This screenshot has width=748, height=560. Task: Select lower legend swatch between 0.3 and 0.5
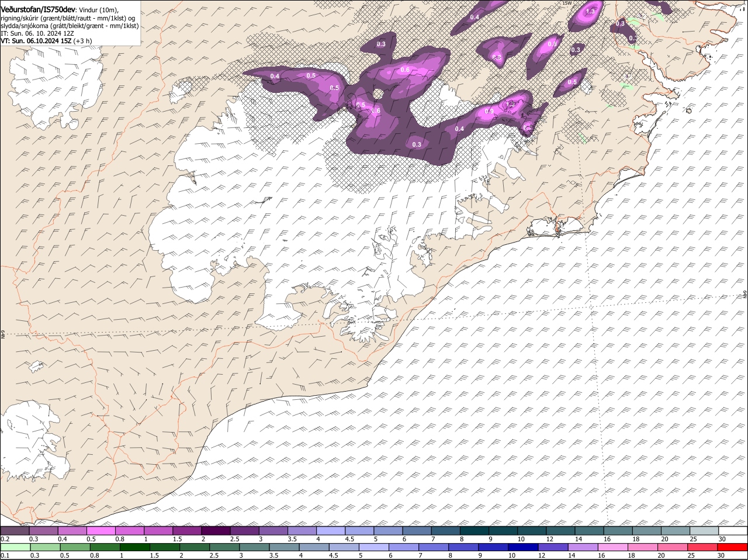pos(46,548)
